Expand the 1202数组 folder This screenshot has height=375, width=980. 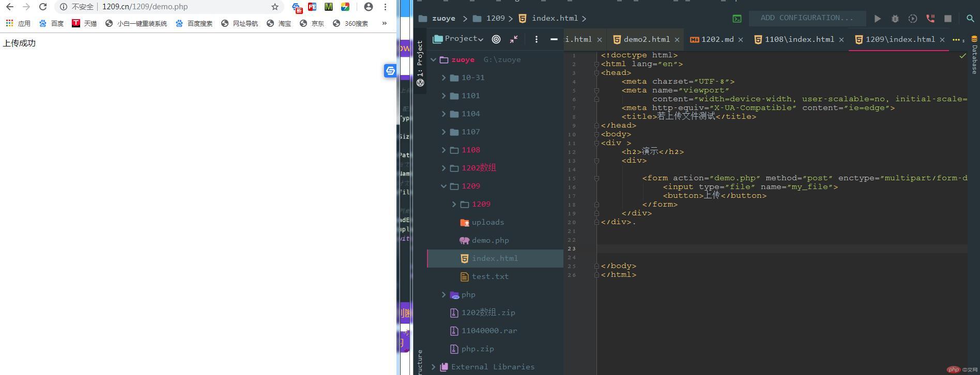pyautogui.click(x=444, y=168)
